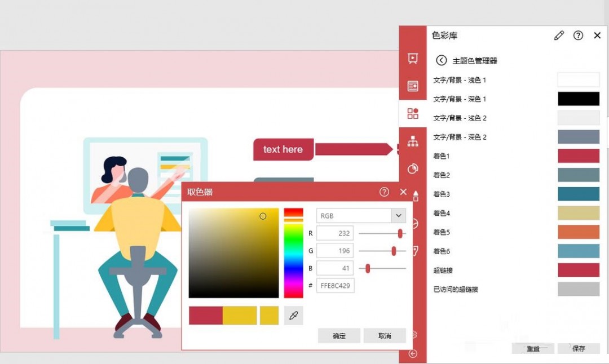Open the RGB color mode dropdown
The height and width of the screenshot is (364, 609).
point(361,216)
